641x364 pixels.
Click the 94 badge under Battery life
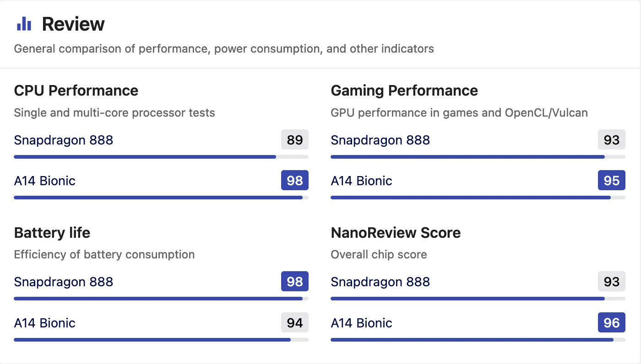295,322
